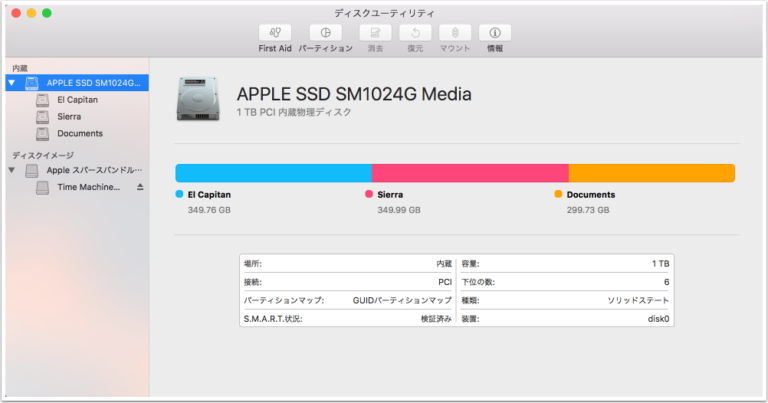The height and width of the screenshot is (403, 768).
Task: Eject the Time Machine disk image
Action: tap(140, 187)
